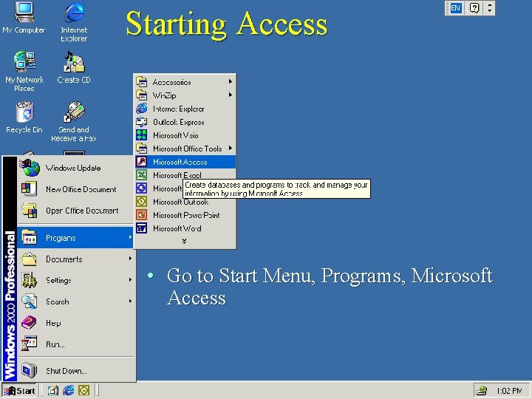Choose Microsoft Word menu entry

185,228
